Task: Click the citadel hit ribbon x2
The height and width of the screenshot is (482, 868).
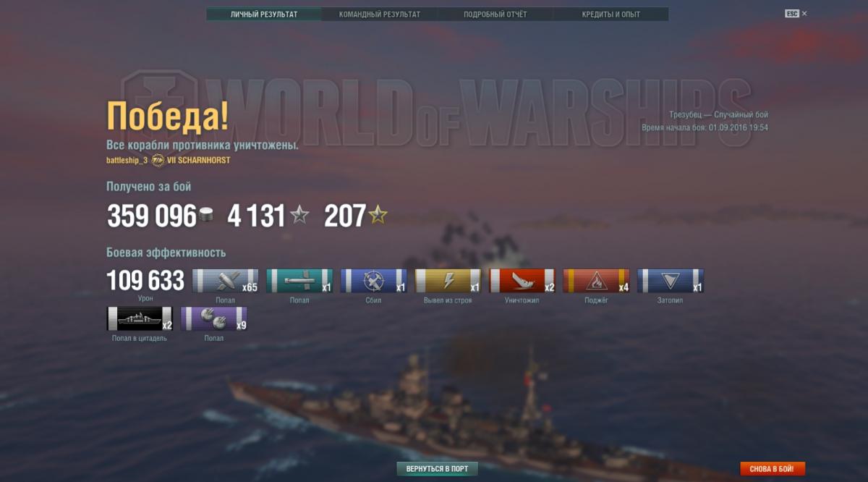Action: [140, 318]
